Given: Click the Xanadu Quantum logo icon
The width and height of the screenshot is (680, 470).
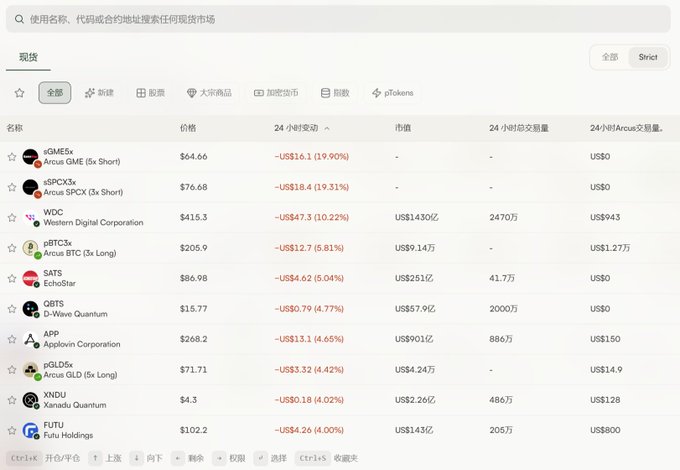Looking at the screenshot, I should pyautogui.click(x=31, y=400).
